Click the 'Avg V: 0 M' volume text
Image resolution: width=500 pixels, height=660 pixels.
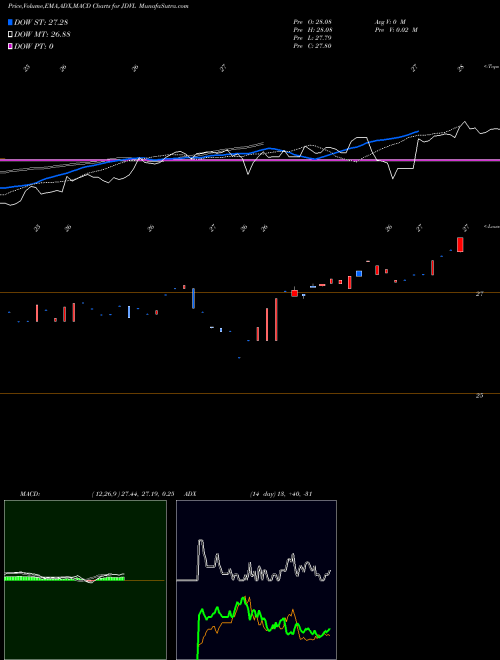389,21
